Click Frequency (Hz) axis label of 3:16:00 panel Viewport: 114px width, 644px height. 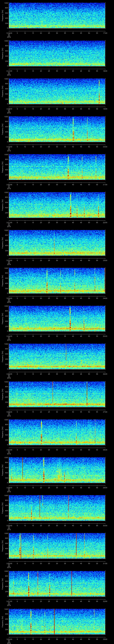(x=3, y=16)
